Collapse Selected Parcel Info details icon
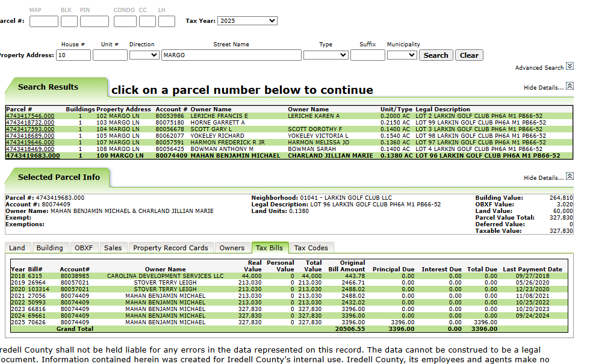Image resolution: width=593 pixels, height=364 pixels. [x=570, y=177]
